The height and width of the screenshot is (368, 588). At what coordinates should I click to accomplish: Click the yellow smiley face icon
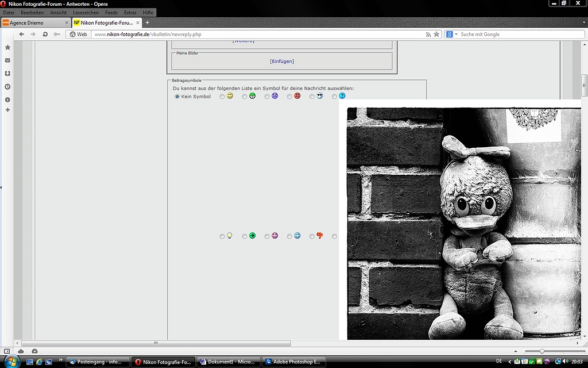click(x=230, y=96)
